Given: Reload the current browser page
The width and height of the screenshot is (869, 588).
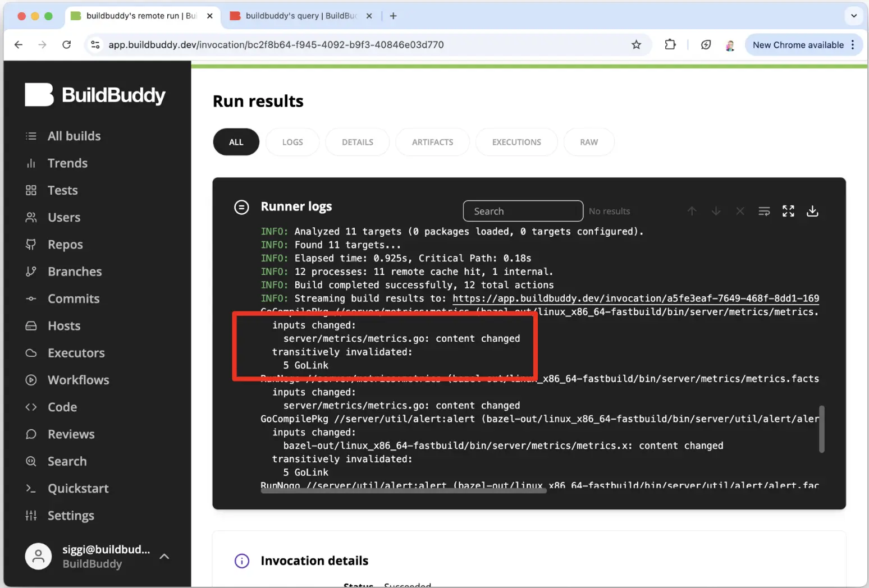Looking at the screenshot, I should pyautogui.click(x=66, y=45).
